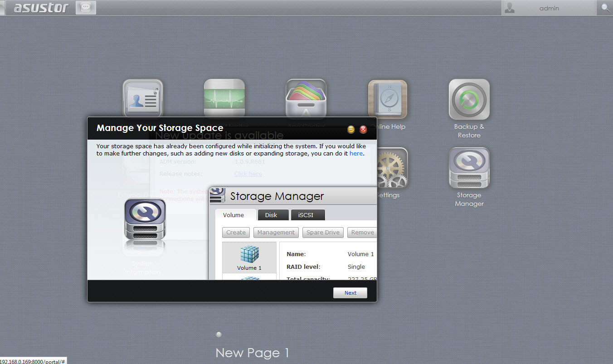The height and width of the screenshot is (364, 613).
Task: Open Storage Manager on the desktop
Action: pyautogui.click(x=469, y=168)
